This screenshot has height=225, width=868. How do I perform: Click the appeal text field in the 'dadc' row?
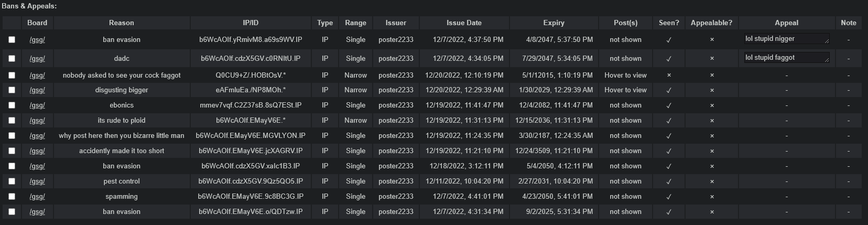[x=784, y=58]
